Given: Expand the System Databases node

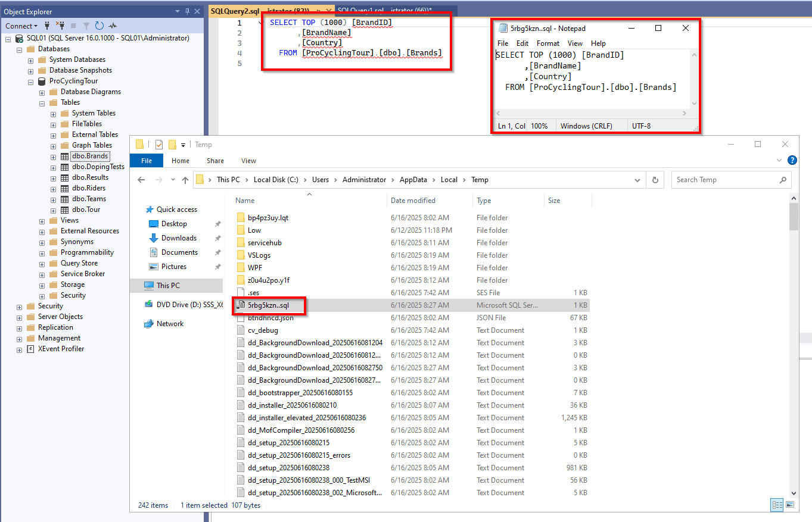Looking at the screenshot, I should point(30,60).
